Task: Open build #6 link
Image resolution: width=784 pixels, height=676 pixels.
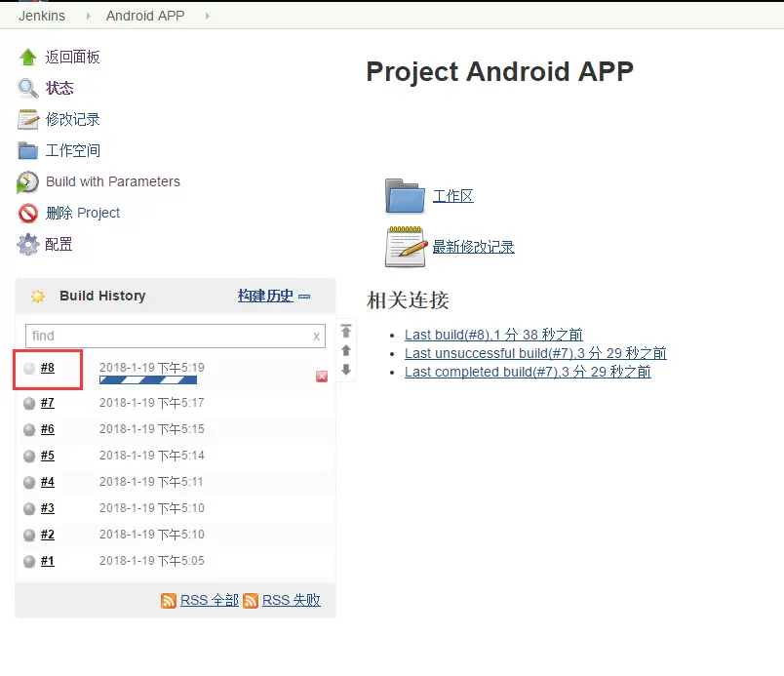Action: [x=48, y=429]
